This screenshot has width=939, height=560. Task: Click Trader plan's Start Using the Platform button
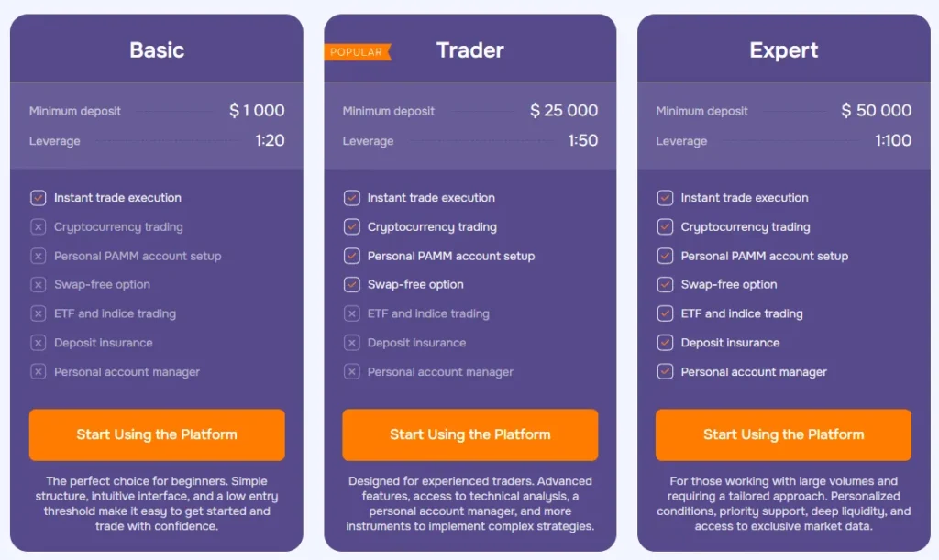pyautogui.click(x=469, y=434)
